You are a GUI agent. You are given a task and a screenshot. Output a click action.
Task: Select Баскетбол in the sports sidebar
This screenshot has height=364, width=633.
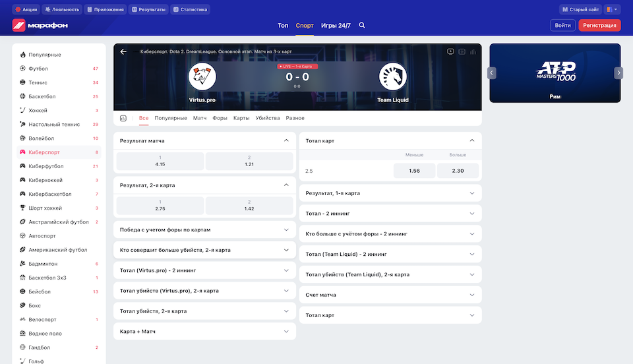coord(59,96)
